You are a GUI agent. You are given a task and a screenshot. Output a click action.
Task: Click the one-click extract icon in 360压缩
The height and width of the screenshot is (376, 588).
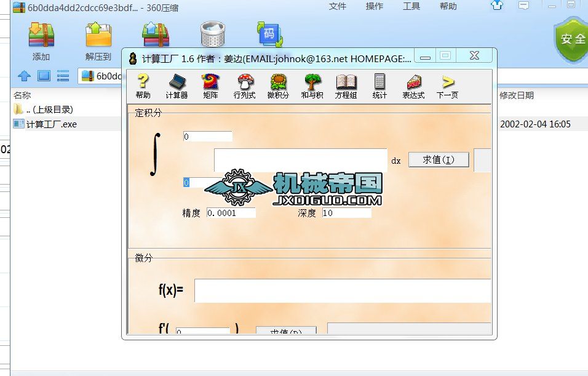(156, 34)
